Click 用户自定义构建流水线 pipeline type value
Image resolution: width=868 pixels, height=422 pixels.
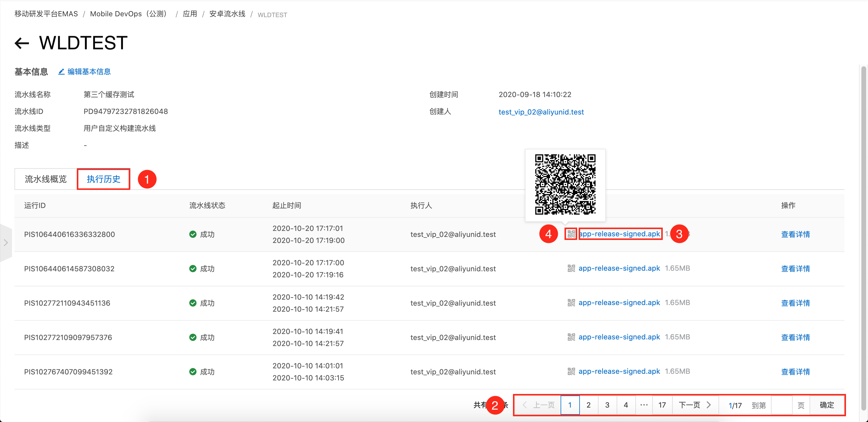pyautogui.click(x=120, y=128)
